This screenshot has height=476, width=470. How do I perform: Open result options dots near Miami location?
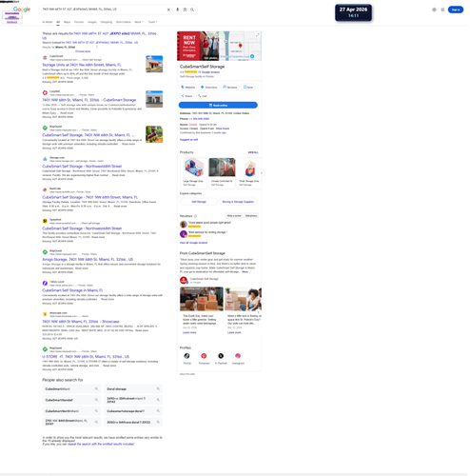97,47
